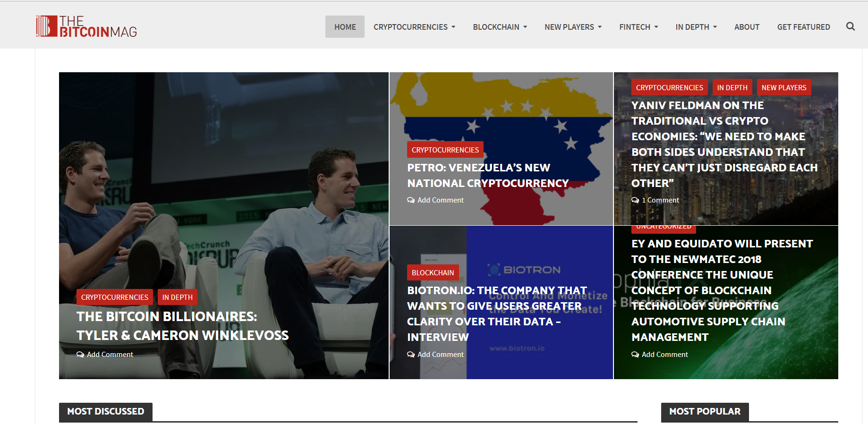
Task: Click comment bubble icon under Petro article
Action: 411,200
